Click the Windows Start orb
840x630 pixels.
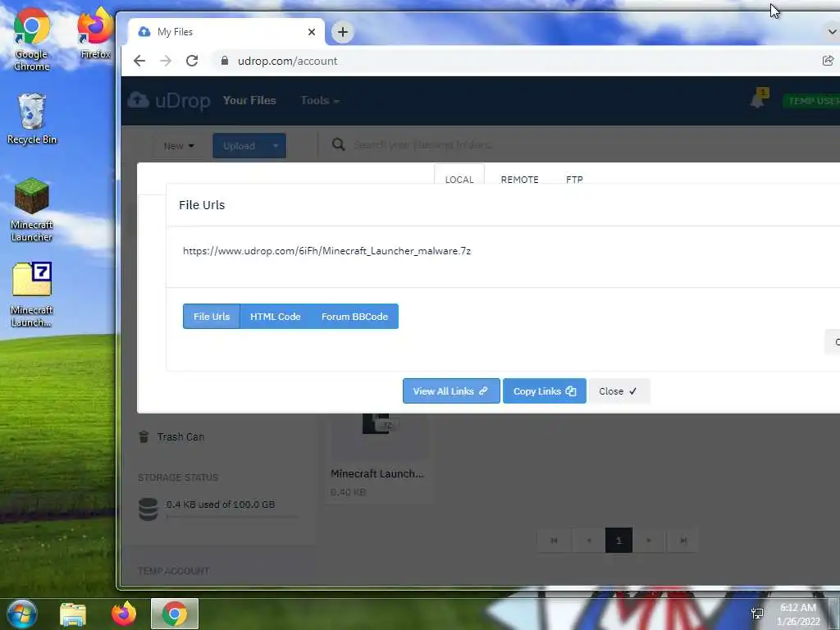tap(21, 614)
